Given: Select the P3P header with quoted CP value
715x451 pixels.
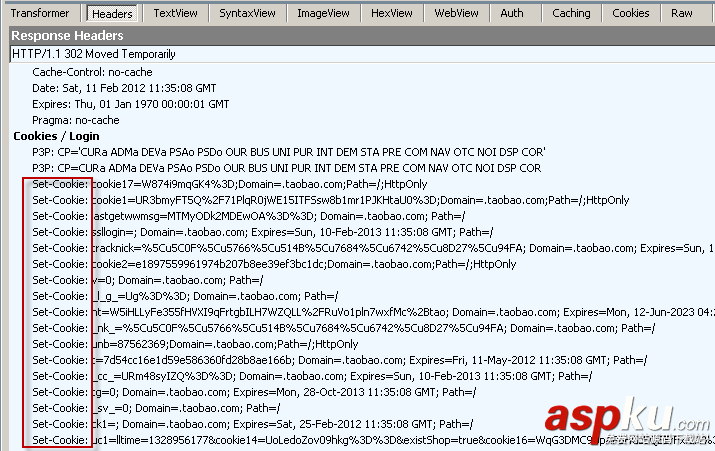Looking at the screenshot, I should click(289, 152).
